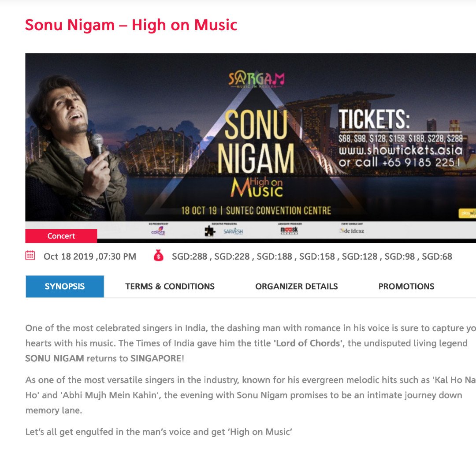The width and height of the screenshot is (476, 476).
Task: Show the Promotions tab
Action: [x=406, y=286]
